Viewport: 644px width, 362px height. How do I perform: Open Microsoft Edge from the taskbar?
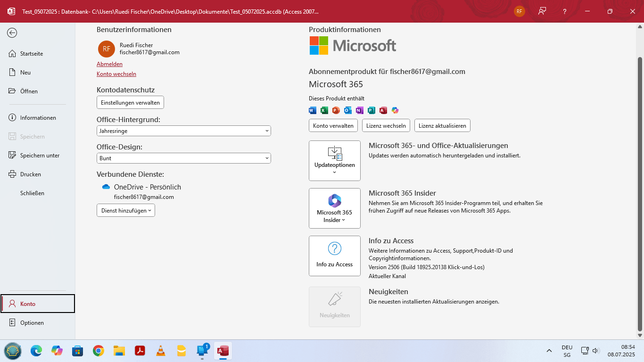click(x=36, y=351)
